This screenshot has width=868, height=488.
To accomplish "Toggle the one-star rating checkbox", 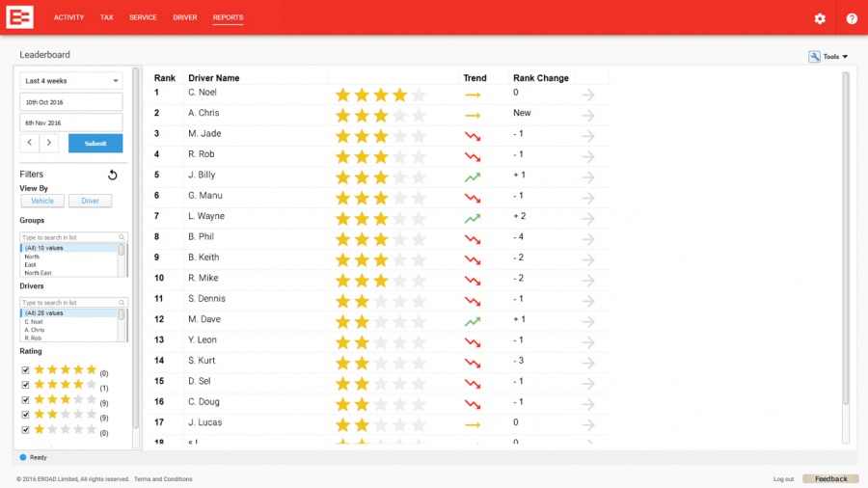I will click(25, 429).
